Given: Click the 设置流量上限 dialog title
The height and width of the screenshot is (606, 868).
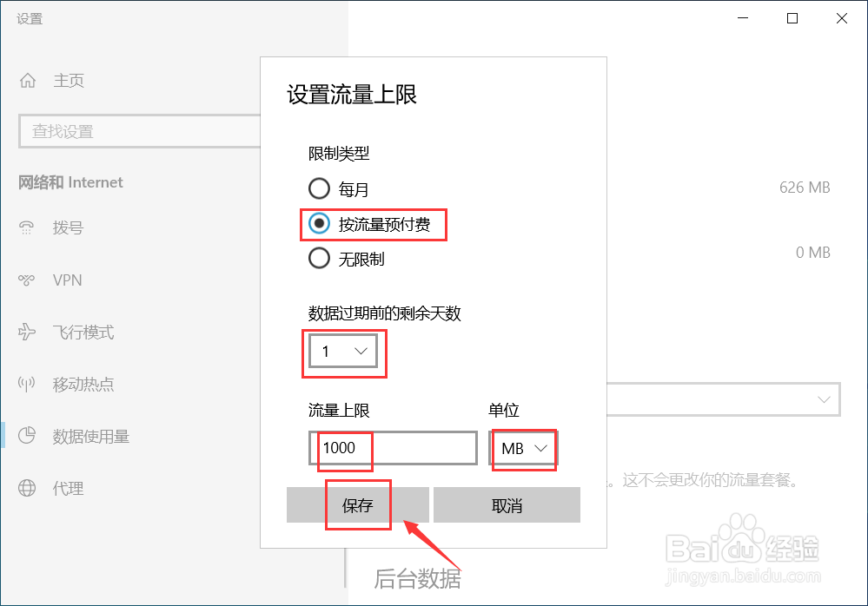Looking at the screenshot, I should point(352,94).
